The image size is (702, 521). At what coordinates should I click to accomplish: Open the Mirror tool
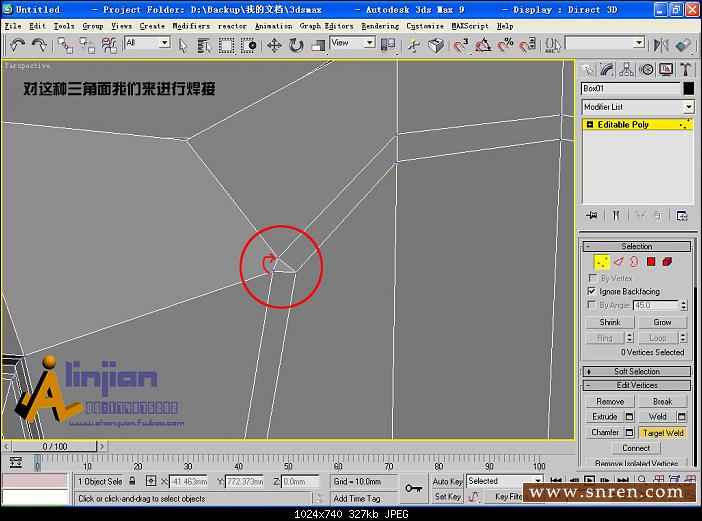point(661,45)
